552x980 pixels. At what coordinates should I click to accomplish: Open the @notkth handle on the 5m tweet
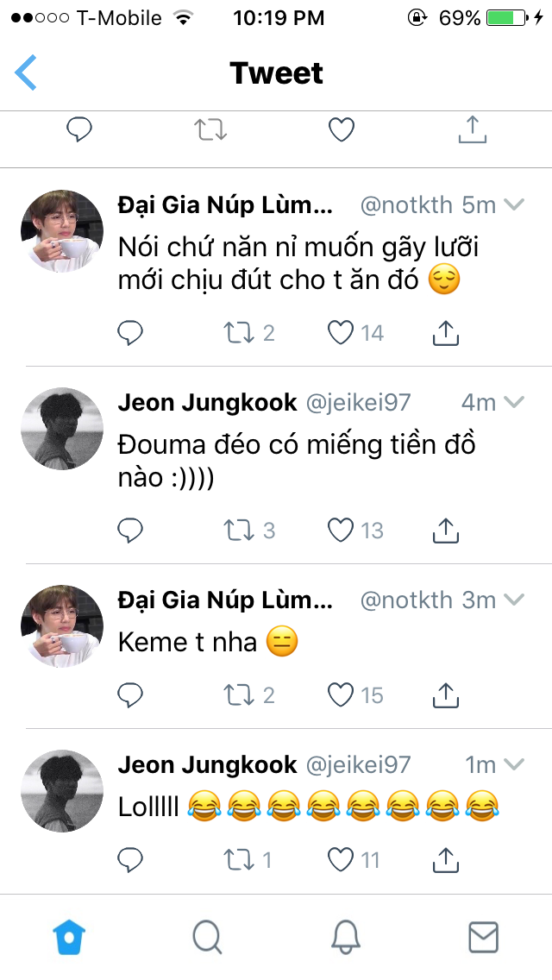tap(406, 204)
